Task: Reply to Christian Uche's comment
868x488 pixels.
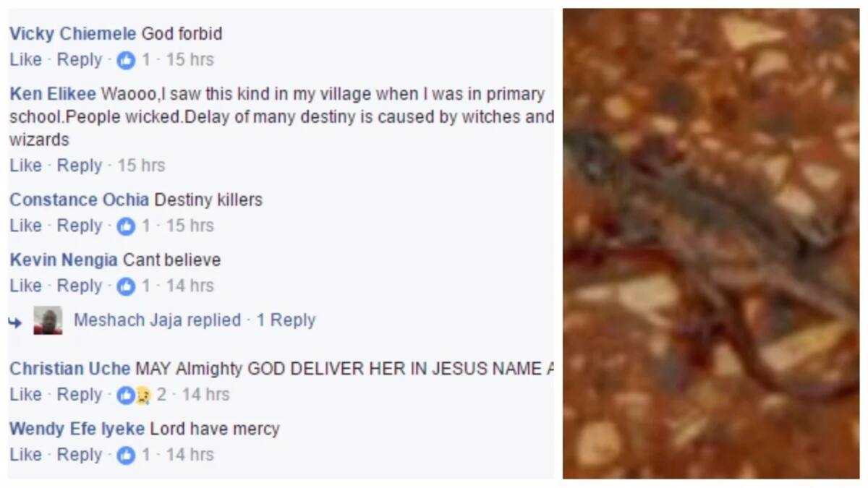Action: coord(80,395)
